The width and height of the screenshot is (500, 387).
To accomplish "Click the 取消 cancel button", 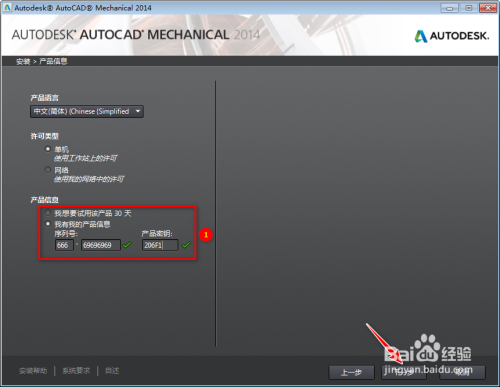I will click(x=462, y=372).
